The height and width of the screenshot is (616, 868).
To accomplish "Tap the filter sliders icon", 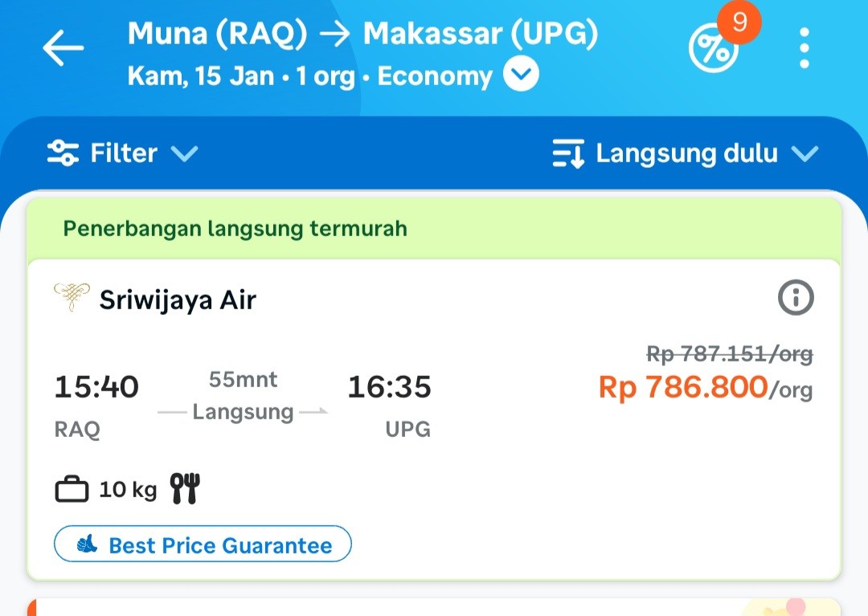I will tap(63, 153).
